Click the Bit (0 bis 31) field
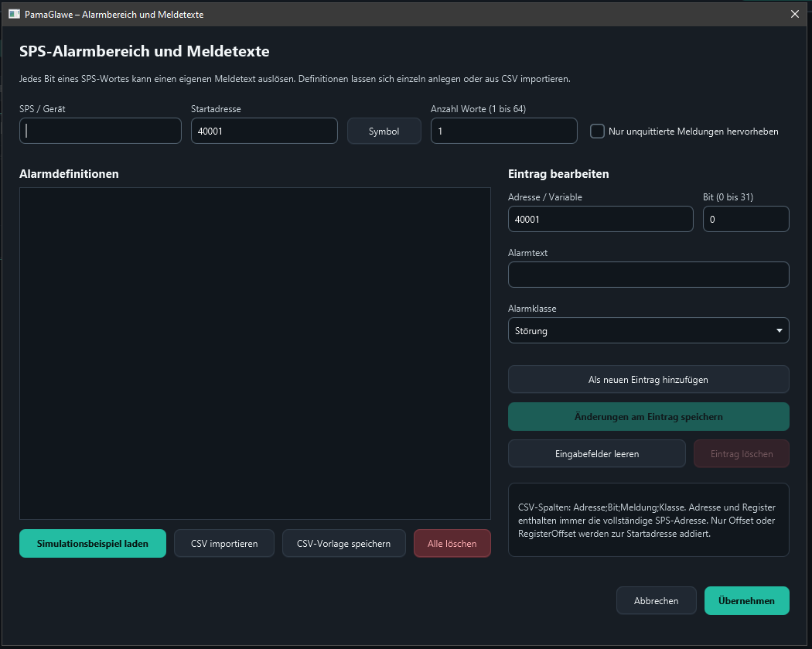The width and height of the screenshot is (812, 649). (x=745, y=219)
